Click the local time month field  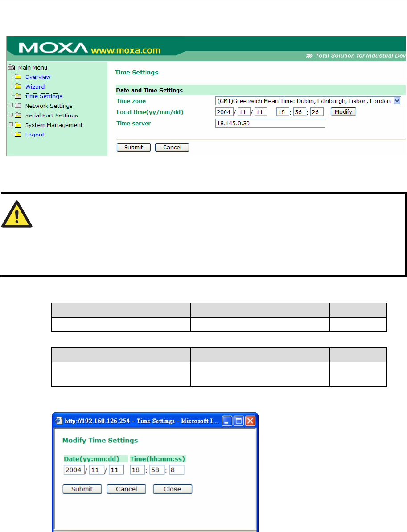point(244,112)
